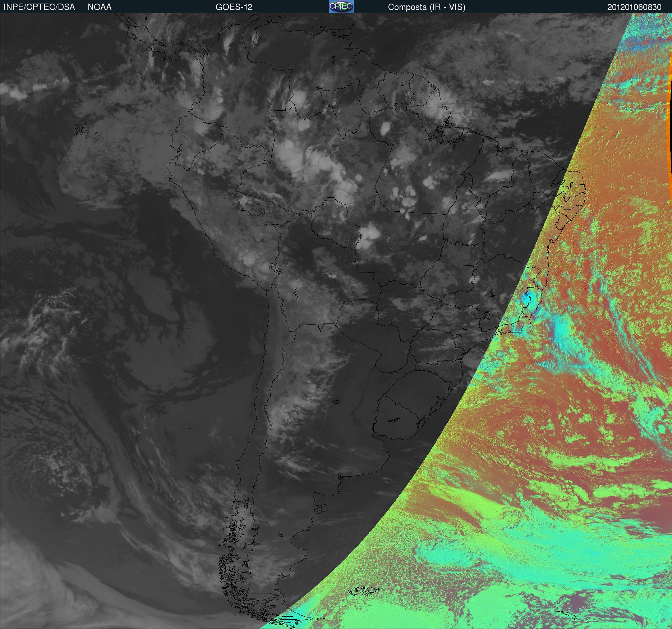This screenshot has height=629, width=672.
Task: Click the Composta (IR - VIS) title
Action: click(427, 7)
